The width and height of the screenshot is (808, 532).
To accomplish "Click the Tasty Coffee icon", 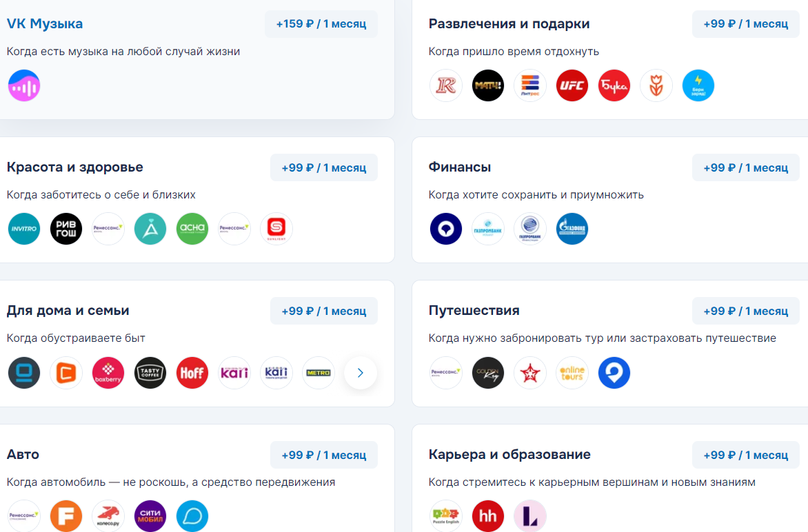I will (150, 372).
